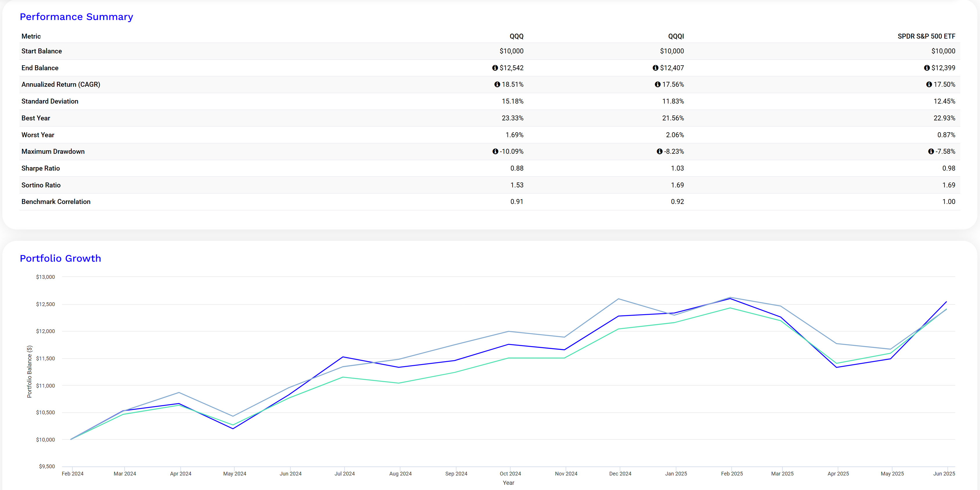Click QQQ best year value 23.33%
The image size is (980, 490).
513,118
